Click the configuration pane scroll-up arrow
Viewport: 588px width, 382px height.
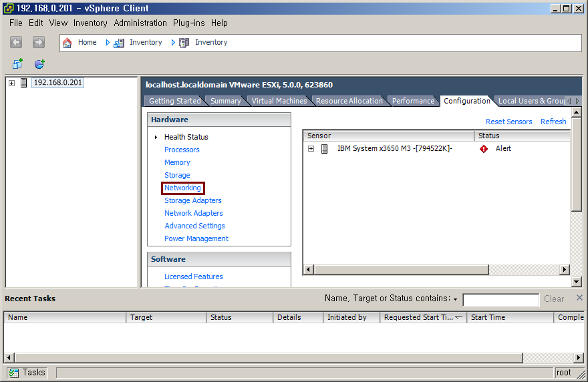point(577,112)
